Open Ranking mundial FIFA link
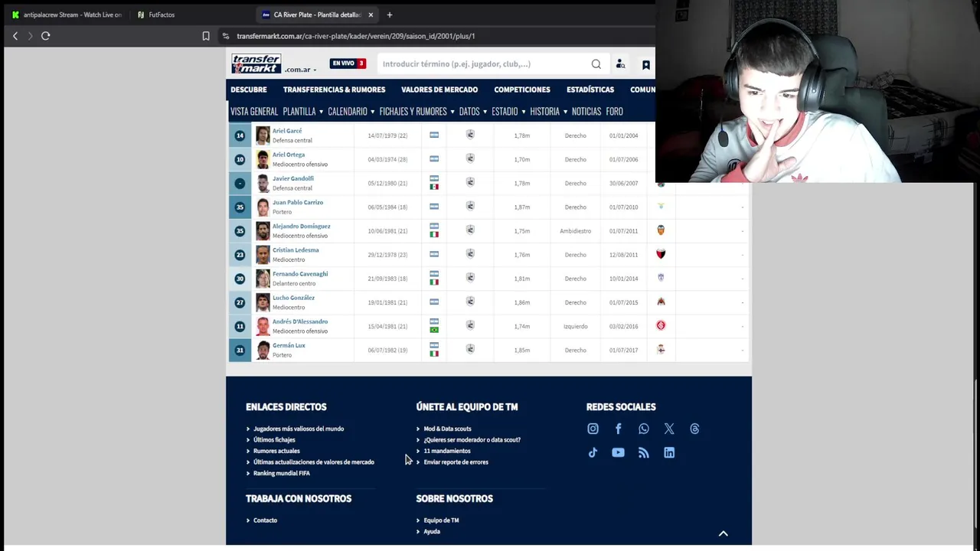This screenshot has width=980, height=551. pos(282,473)
